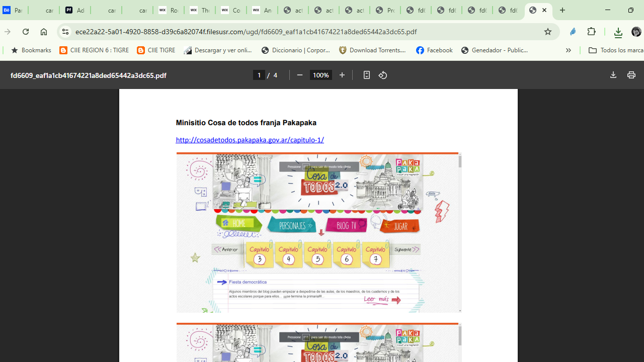Go to the browser home page icon
The height and width of the screenshot is (362, 644).
pyautogui.click(x=44, y=32)
